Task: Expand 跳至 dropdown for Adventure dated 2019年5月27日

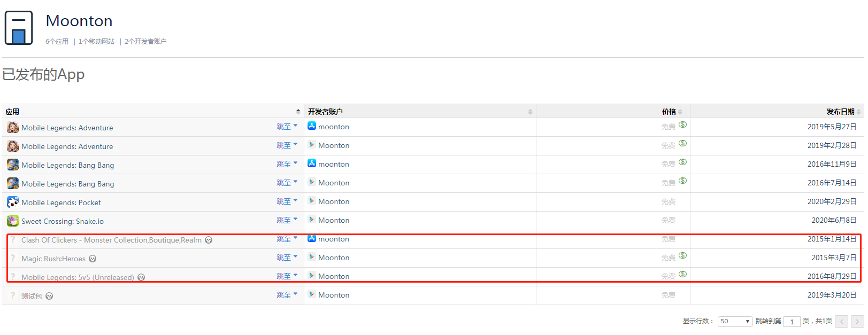Action: (287, 127)
